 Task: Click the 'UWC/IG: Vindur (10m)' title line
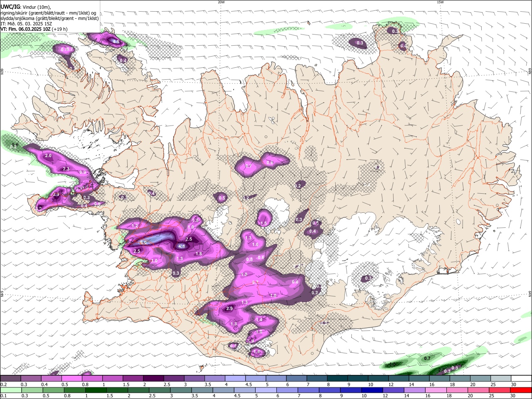coord(26,7)
